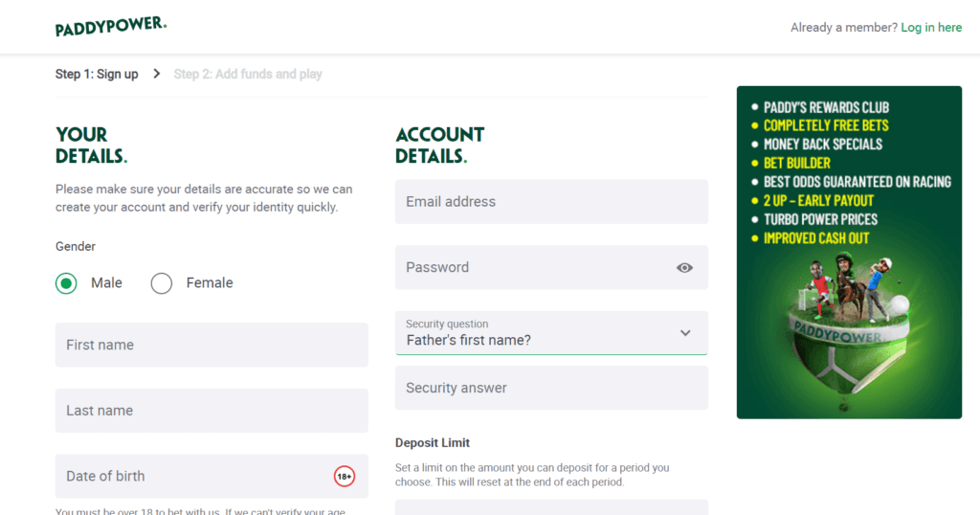Click the Deposit Limit field below description
980x515 pixels.
click(551, 506)
